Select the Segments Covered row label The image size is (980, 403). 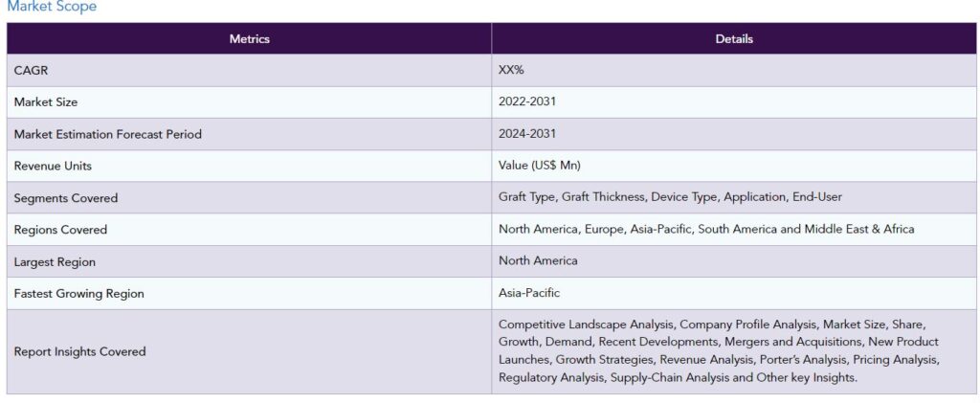(x=66, y=198)
